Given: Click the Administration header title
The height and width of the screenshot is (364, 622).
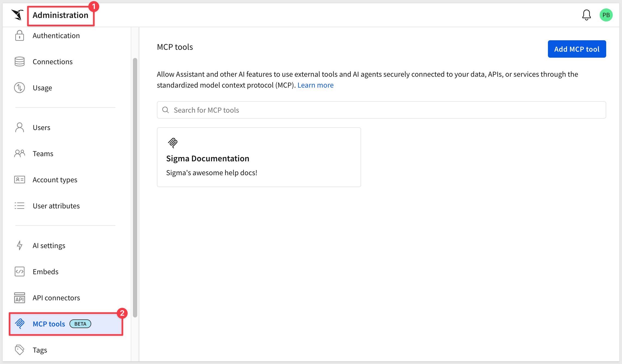Looking at the screenshot, I should [x=60, y=15].
